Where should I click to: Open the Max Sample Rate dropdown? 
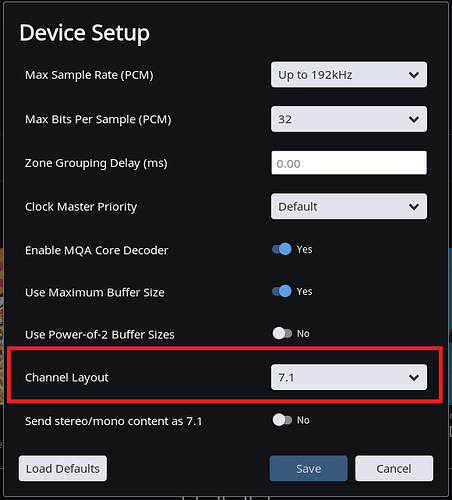pyautogui.click(x=349, y=75)
